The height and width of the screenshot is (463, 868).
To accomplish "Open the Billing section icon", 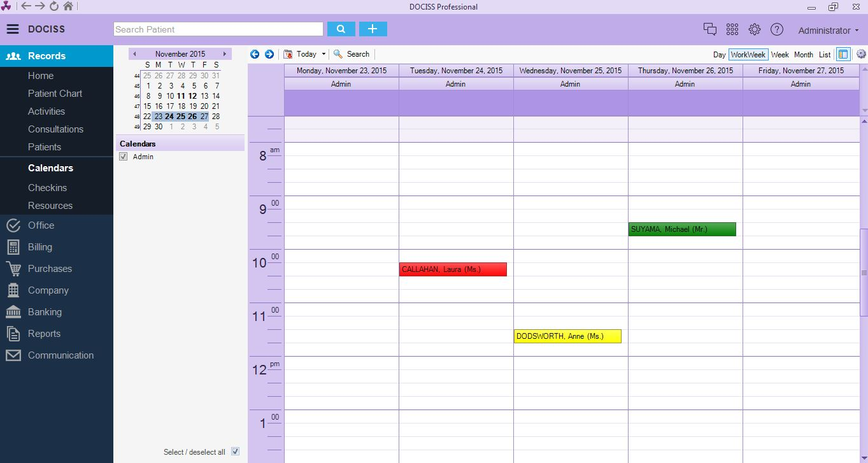I will point(13,247).
